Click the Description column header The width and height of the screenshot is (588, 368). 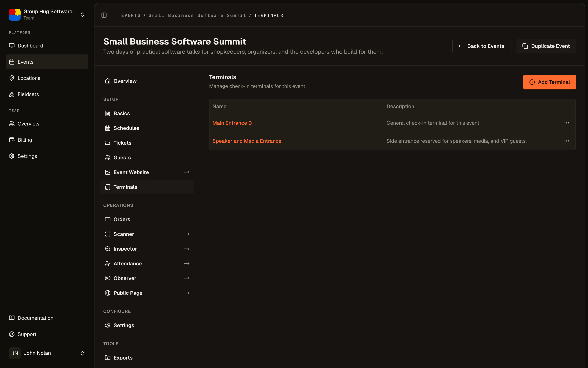400,106
